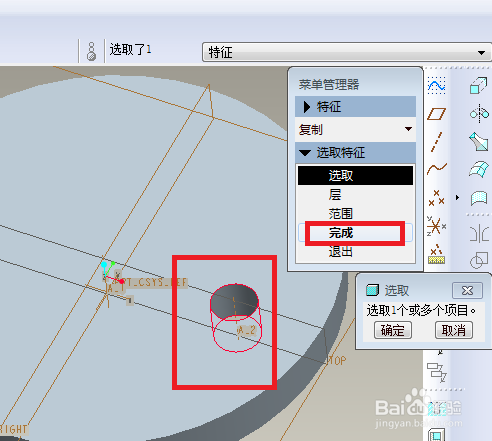This screenshot has height=441, width=492.
Task: Select the greyed Mirror tool icon
Action: click(x=479, y=233)
